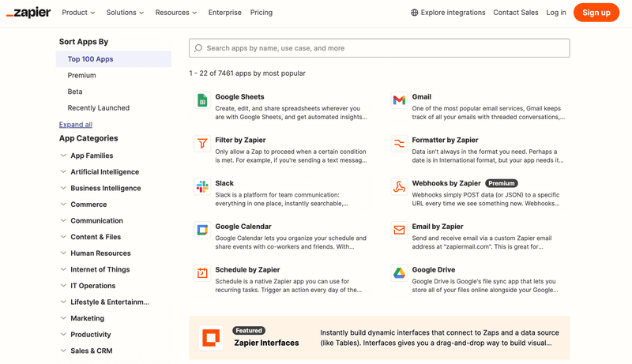Sort apps by Recently Launched

98,108
